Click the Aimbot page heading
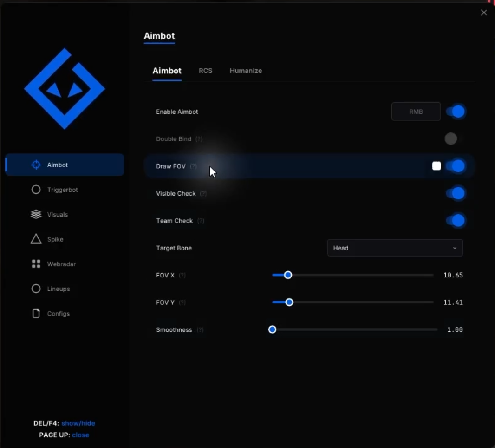The image size is (495, 448). [159, 36]
